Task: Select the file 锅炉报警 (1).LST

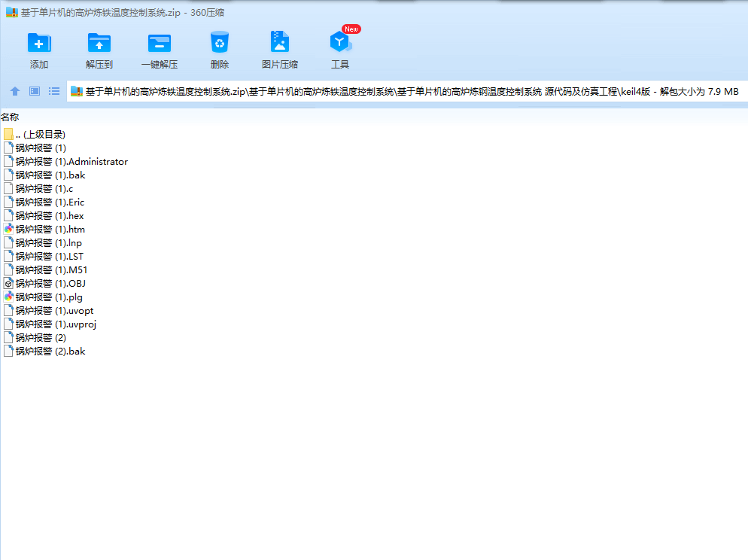Action: point(43,257)
